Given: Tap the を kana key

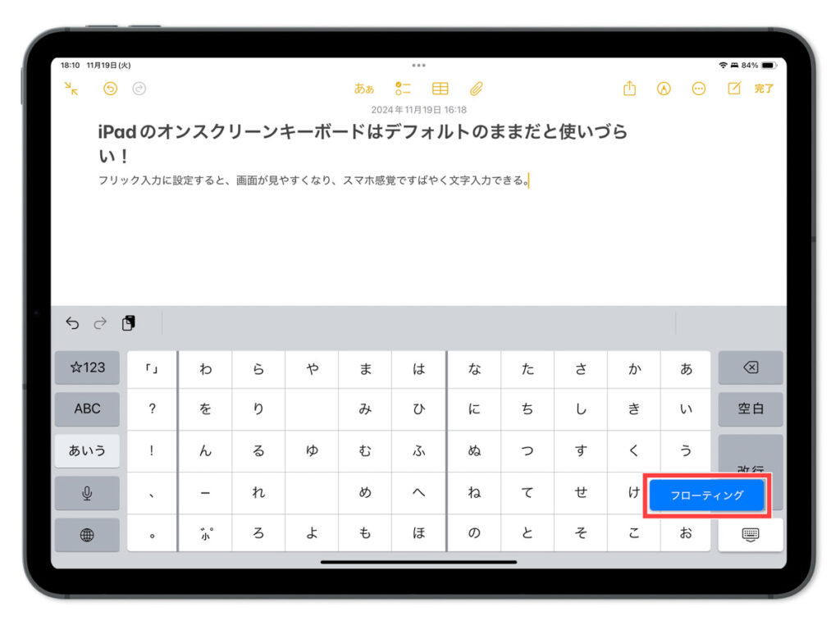Looking at the screenshot, I should [x=206, y=409].
